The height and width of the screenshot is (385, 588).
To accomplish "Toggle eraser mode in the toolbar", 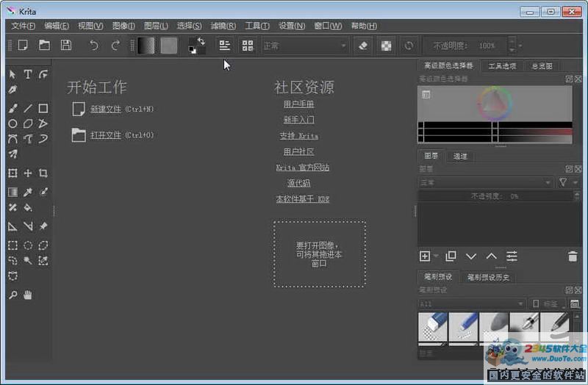I will (x=362, y=46).
